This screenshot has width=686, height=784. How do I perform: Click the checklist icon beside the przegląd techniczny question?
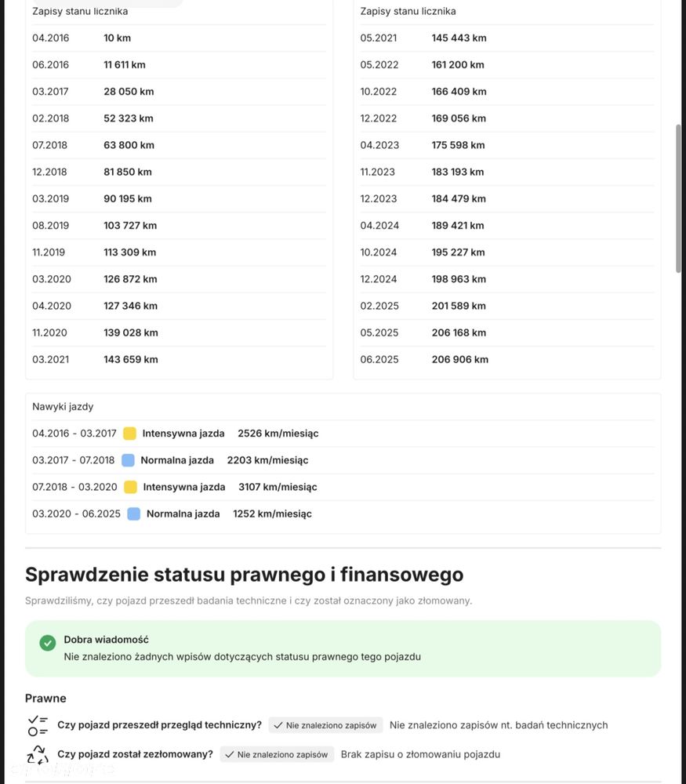pyautogui.click(x=38, y=725)
